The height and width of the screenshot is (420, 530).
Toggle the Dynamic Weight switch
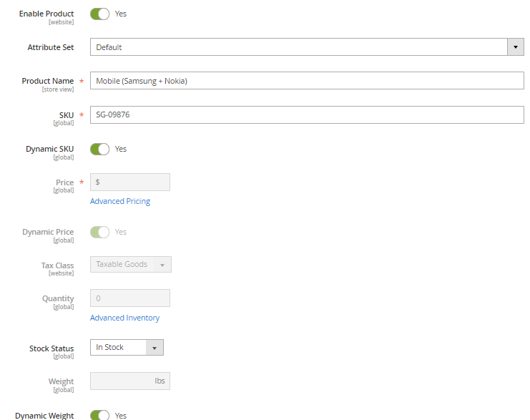tap(99, 415)
